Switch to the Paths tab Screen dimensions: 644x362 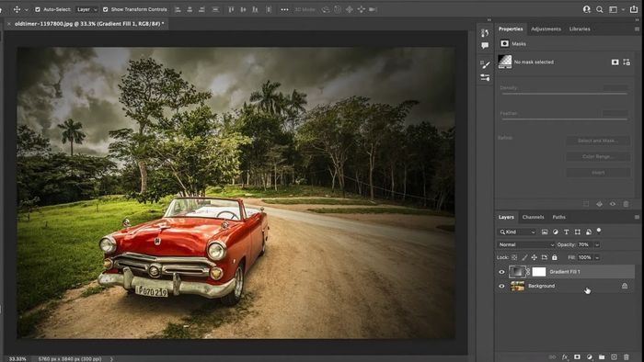(558, 217)
